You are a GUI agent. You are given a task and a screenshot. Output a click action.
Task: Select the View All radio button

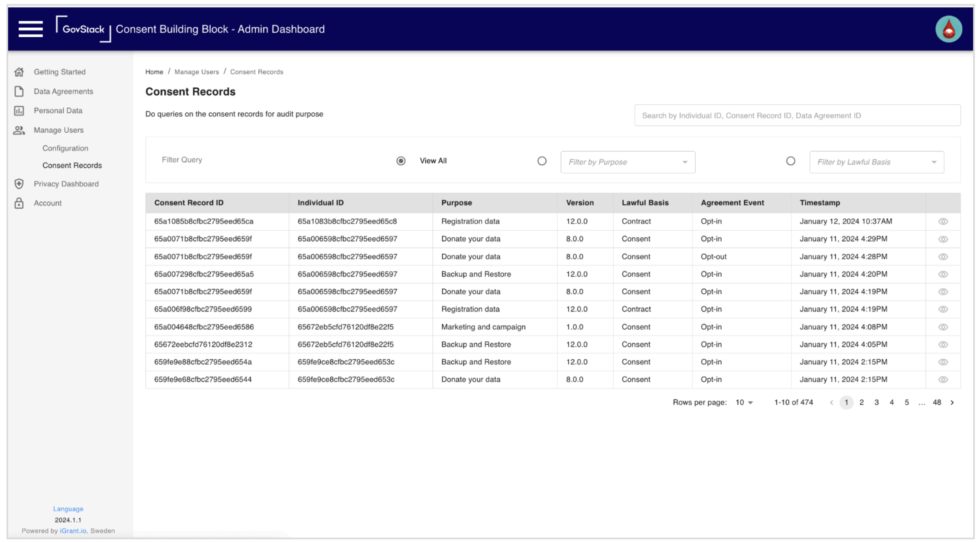(x=401, y=161)
